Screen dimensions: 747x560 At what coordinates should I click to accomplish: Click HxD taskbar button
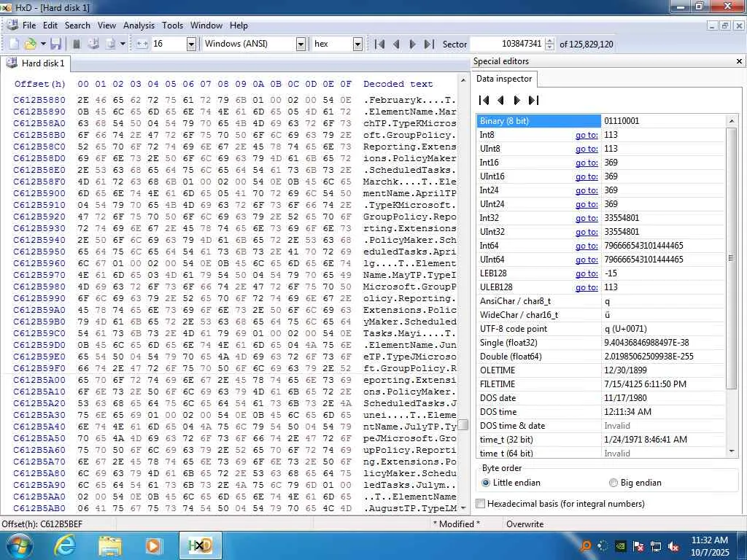200,545
